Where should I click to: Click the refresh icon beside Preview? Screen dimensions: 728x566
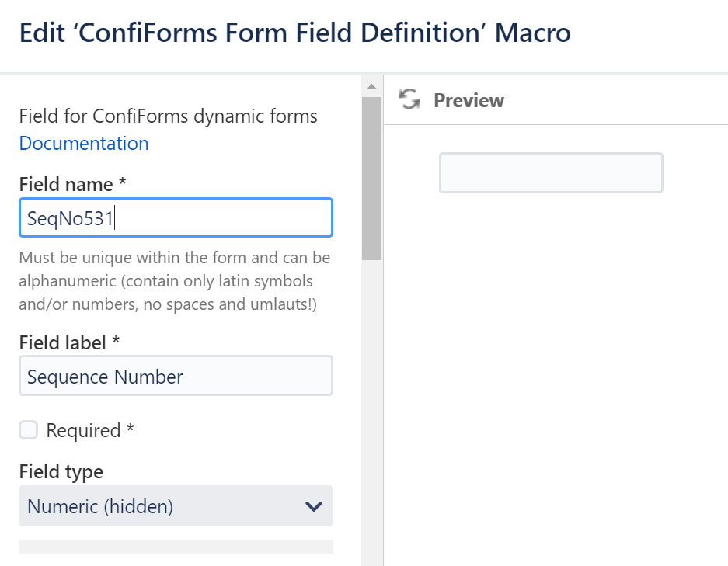(x=409, y=99)
